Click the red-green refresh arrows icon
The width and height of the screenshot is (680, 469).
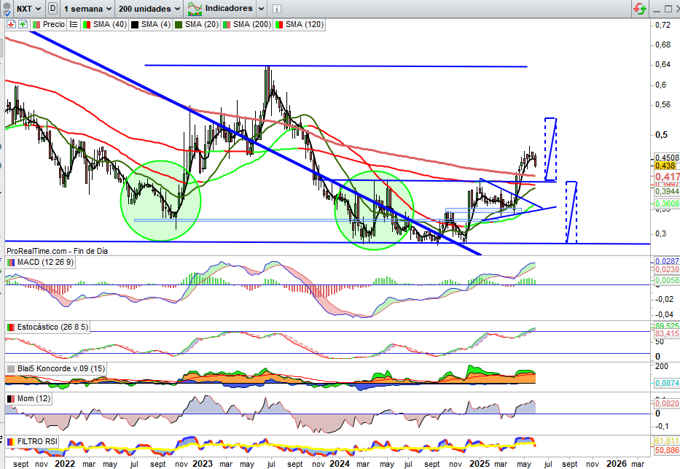tap(639, 8)
